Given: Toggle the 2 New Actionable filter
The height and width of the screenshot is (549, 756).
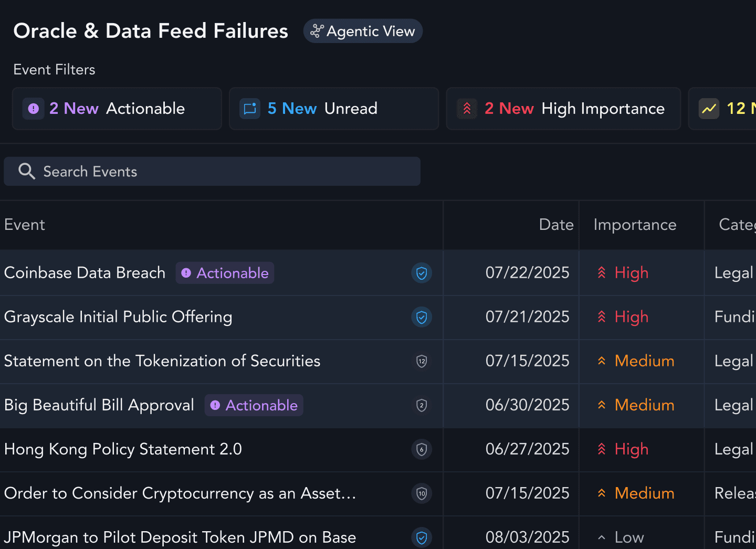Looking at the screenshot, I should click(117, 109).
